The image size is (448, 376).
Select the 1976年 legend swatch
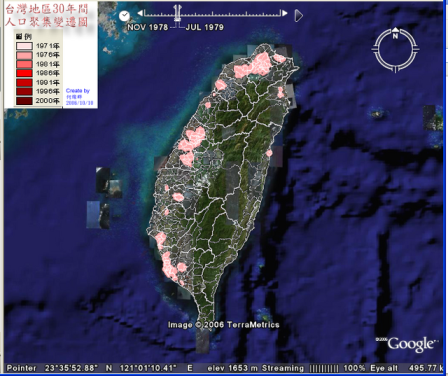pos(24,55)
